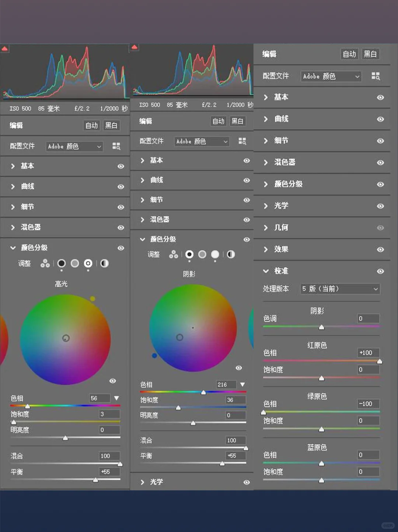The width and height of the screenshot is (398, 532).
Task: Toggle the clipping warning triangle above the 阴影 panel histogram
Action: tap(135, 47)
